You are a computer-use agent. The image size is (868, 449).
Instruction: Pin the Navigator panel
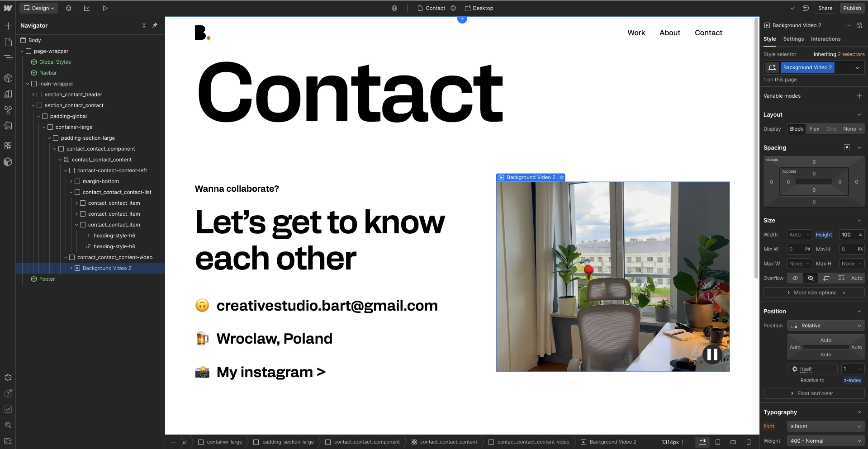(x=155, y=25)
